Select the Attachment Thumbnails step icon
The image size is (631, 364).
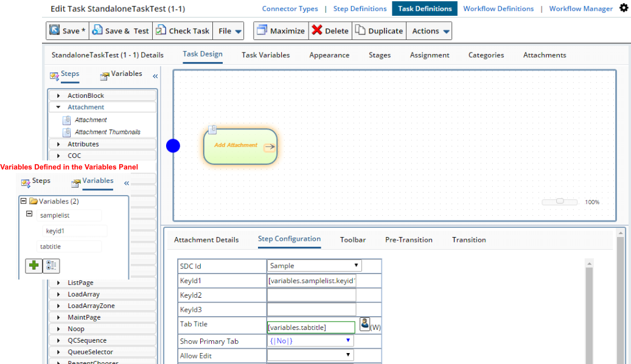pos(67,132)
